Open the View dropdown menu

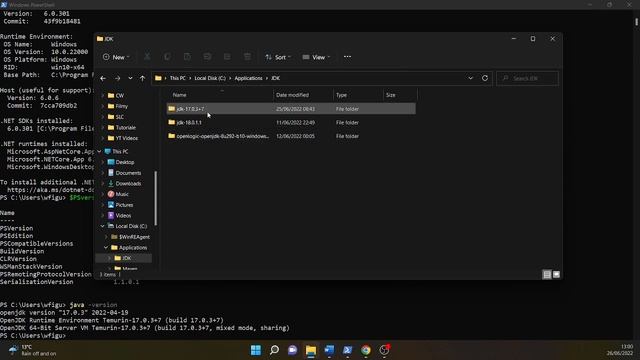click(x=316, y=57)
